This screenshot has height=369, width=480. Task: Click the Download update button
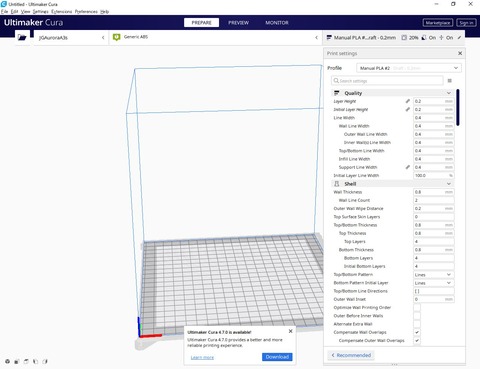(277, 357)
